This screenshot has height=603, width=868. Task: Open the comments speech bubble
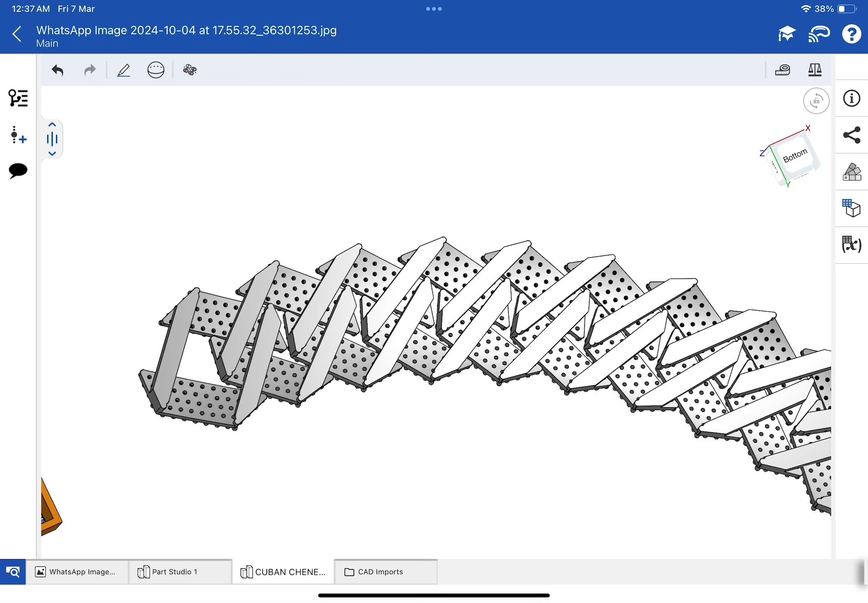point(18,170)
